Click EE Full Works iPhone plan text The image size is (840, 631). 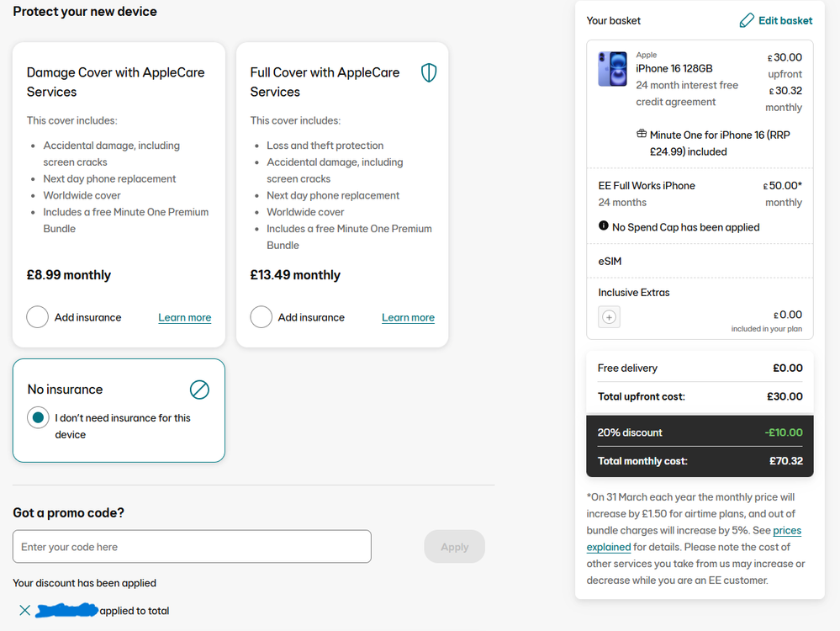pos(647,185)
